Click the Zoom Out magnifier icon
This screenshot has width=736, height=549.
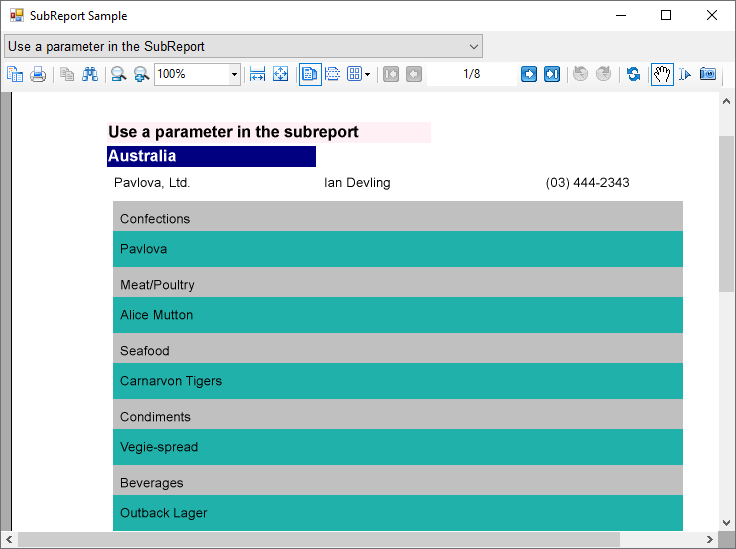[119, 74]
